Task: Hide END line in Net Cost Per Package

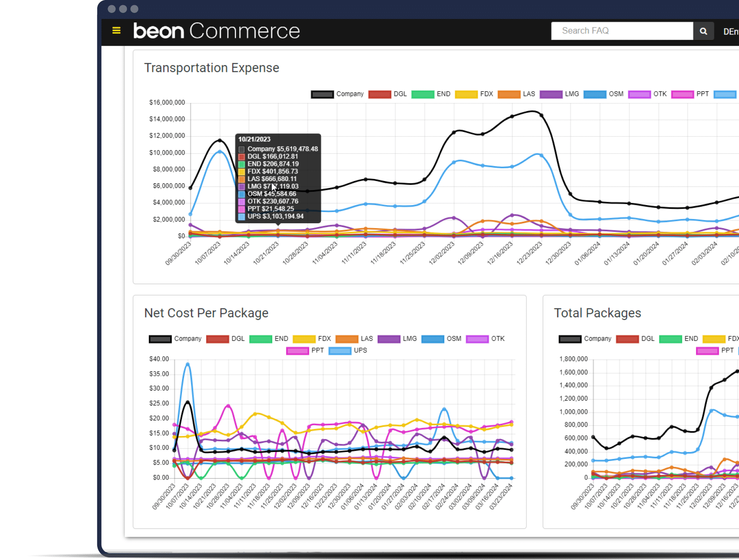Action: pos(268,339)
